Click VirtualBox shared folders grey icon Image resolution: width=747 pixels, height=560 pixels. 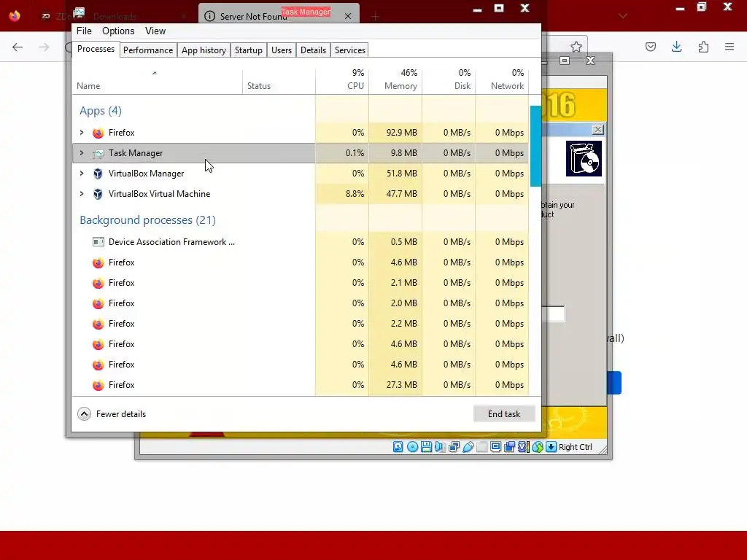point(482,447)
